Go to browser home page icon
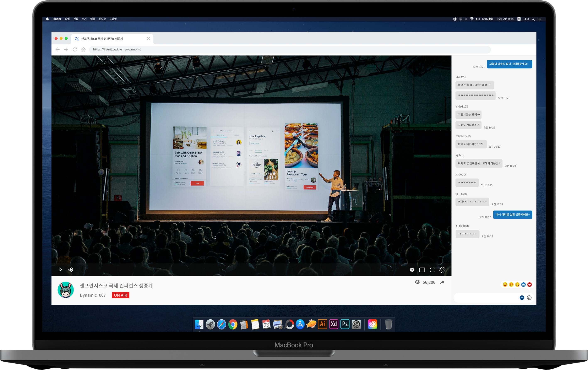588x370 pixels. 83,49
